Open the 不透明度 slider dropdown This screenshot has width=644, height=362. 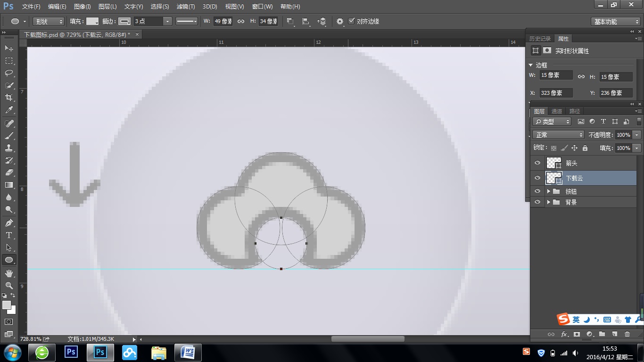point(637,135)
